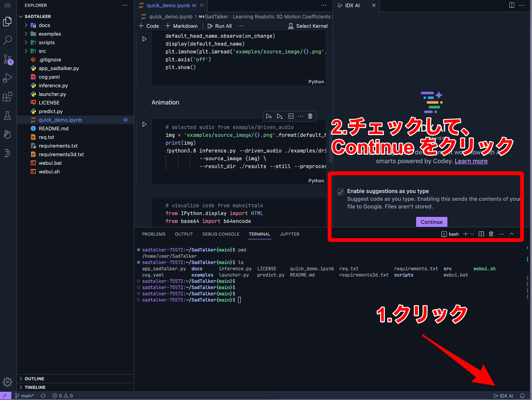532x400 pixels.
Task: Split the cell from the cell toolbar
Action: click(x=291, y=116)
